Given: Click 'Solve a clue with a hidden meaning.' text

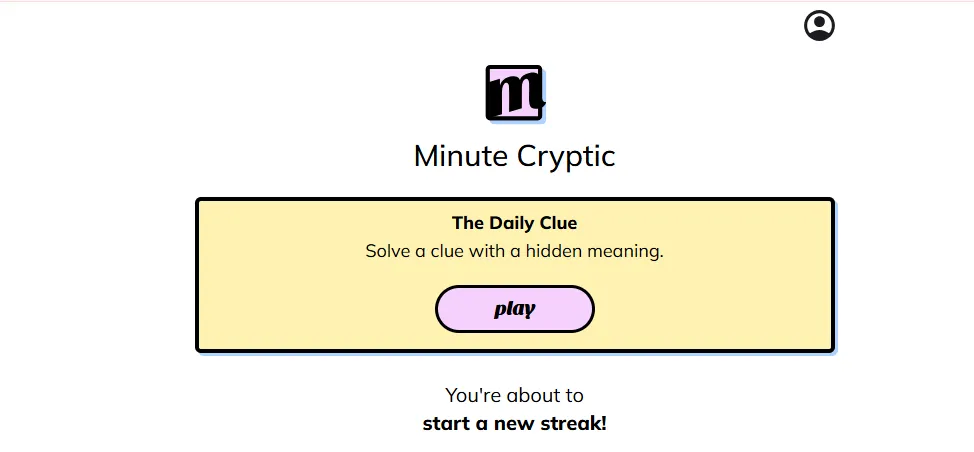Looking at the screenshot, I should (x=514, y=251).
